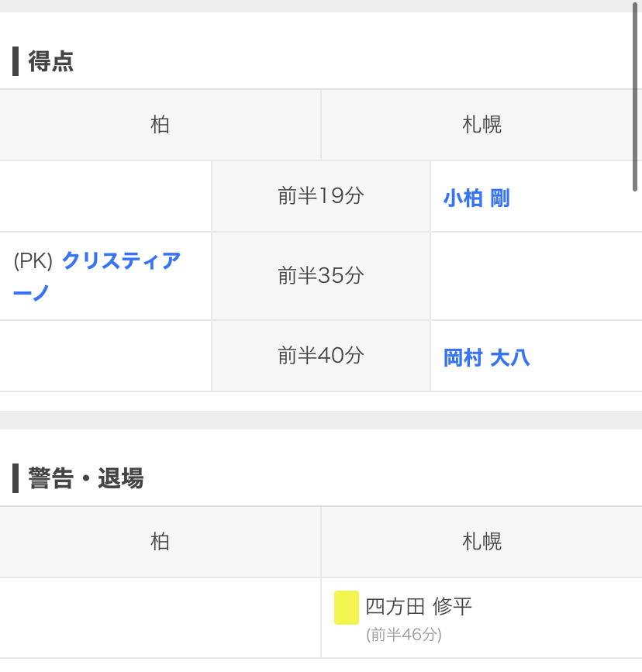Open player link 岡村 大八
This screenshot has width=642, height=672.
(486, 358)
